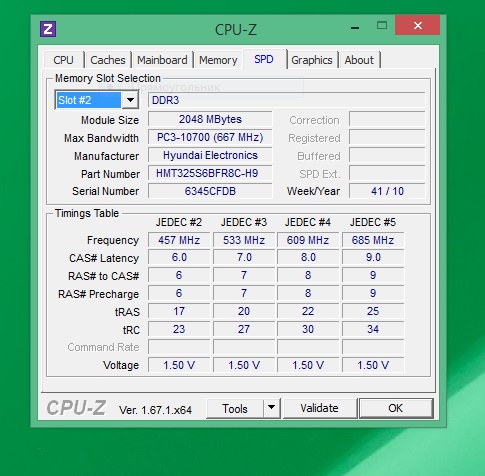The height and width of the screenshot is (476, 485).
Task: Open the Caches tab
Action: [x=108, y=60]
